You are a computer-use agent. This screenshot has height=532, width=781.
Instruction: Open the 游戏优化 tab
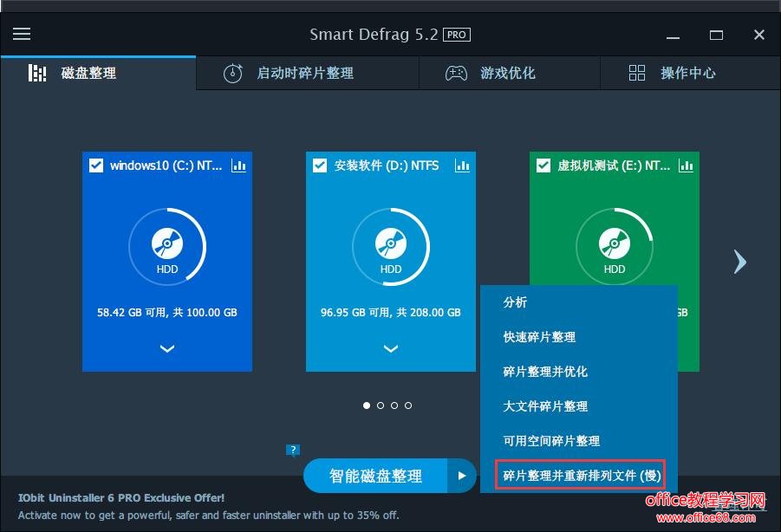click(x=510, y=73)
